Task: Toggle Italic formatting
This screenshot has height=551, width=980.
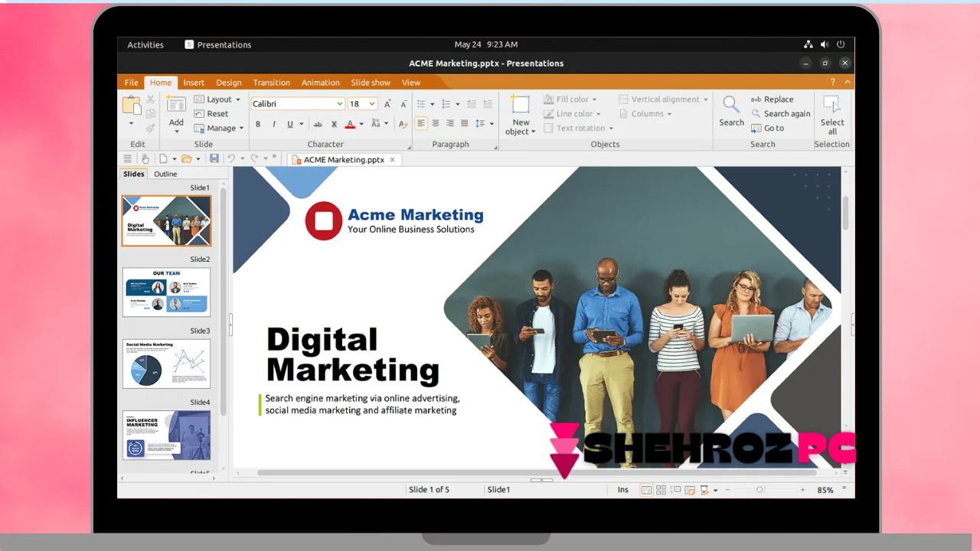Action: point(273,124)
